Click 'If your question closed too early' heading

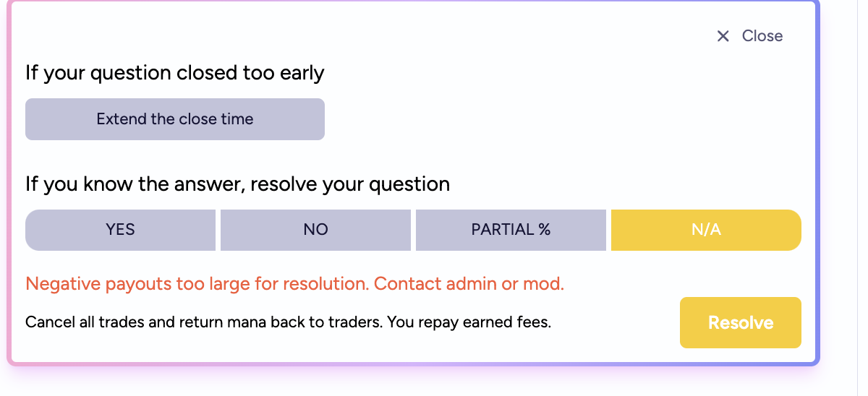pos(175,73)
